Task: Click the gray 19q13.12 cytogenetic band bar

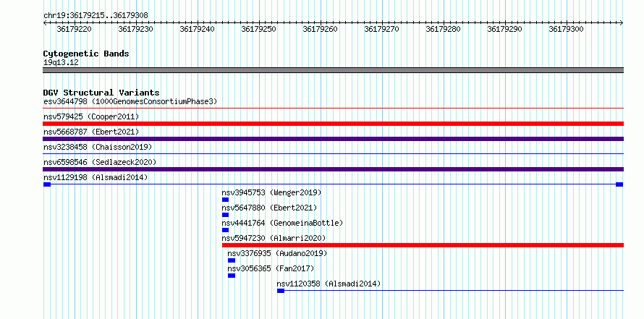Action: (x=333, y=69)
